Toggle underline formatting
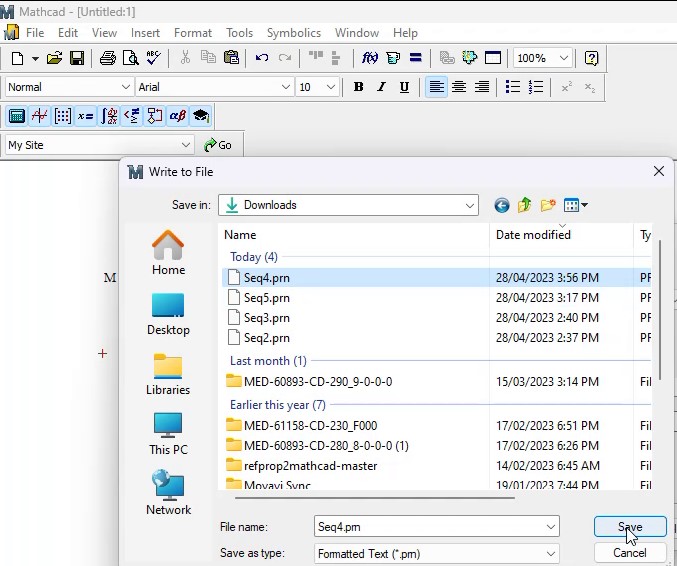Image resolution: width=677 pixels, height=566 pixels. [x=404, y=87]
